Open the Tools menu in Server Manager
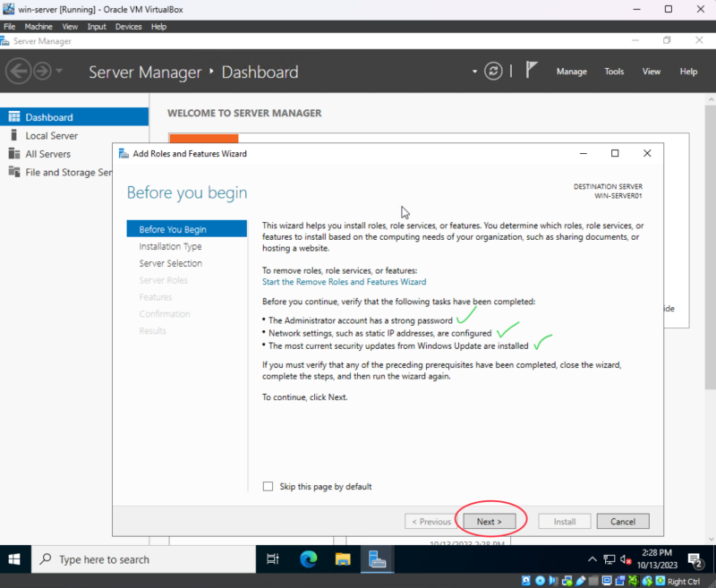Image resolution: width=716 pixels, height=588 pixels. click(x=614, y=72)
